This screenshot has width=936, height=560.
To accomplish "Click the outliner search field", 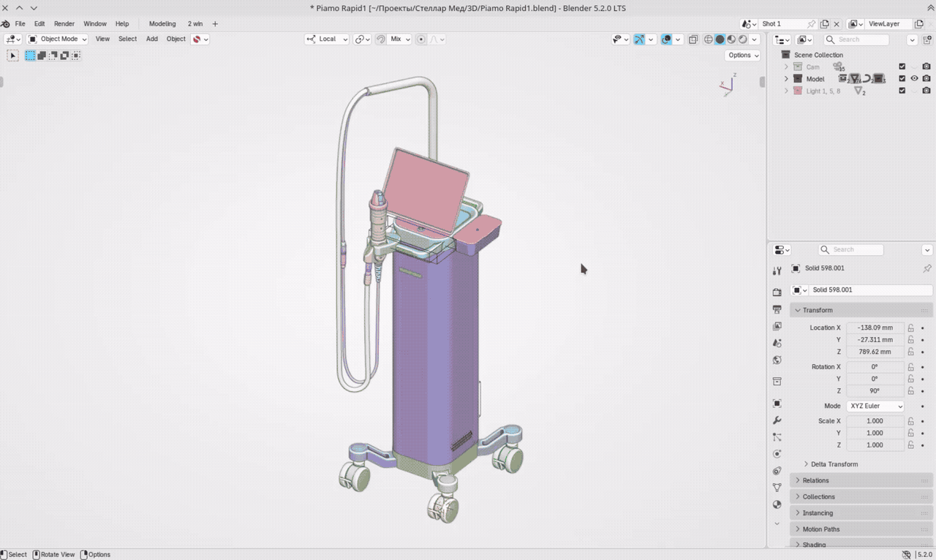I will (856, 39).
